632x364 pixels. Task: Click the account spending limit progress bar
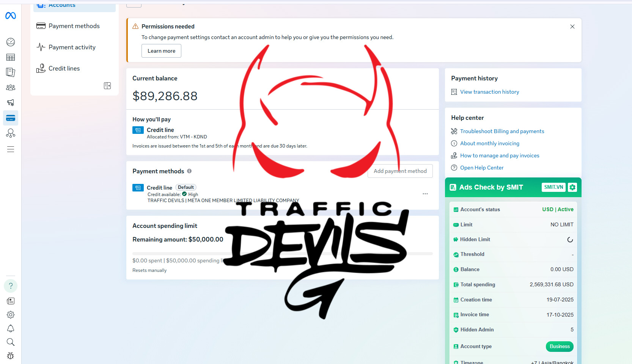point(283,253)
